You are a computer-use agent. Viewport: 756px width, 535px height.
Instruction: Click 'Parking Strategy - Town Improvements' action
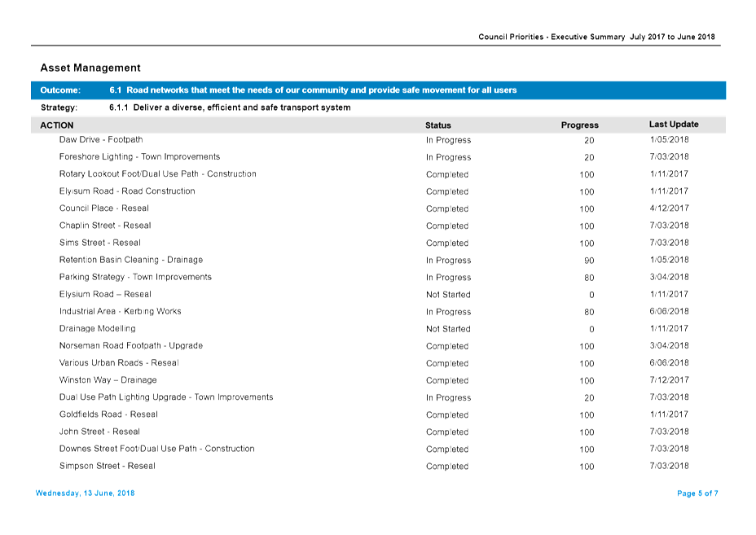[135, 277]
